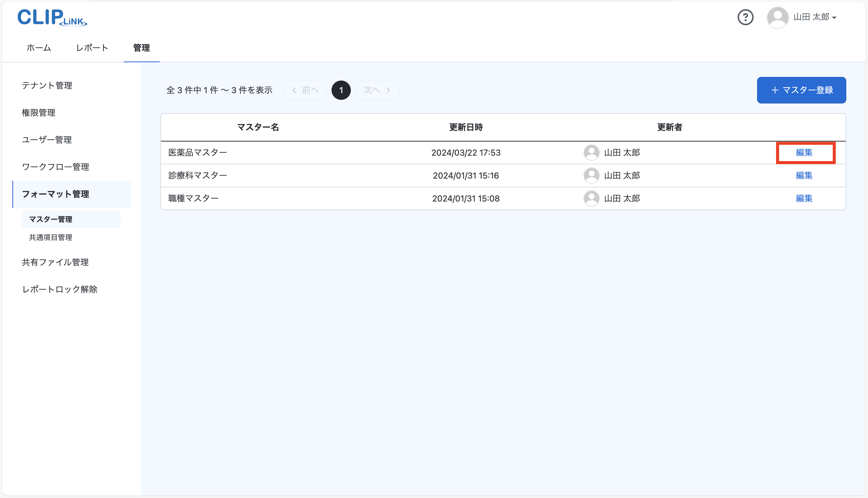868x498 pixels.
Task: Open テナント管理 in the sidebar
Action: [x=47, y=85]
